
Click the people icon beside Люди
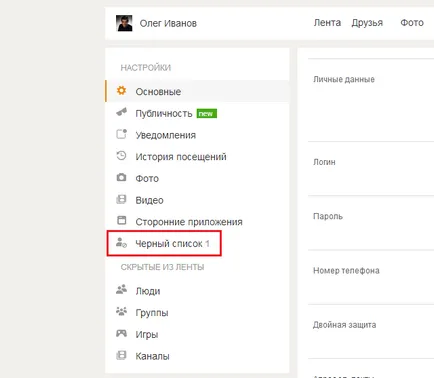point(121,289)
